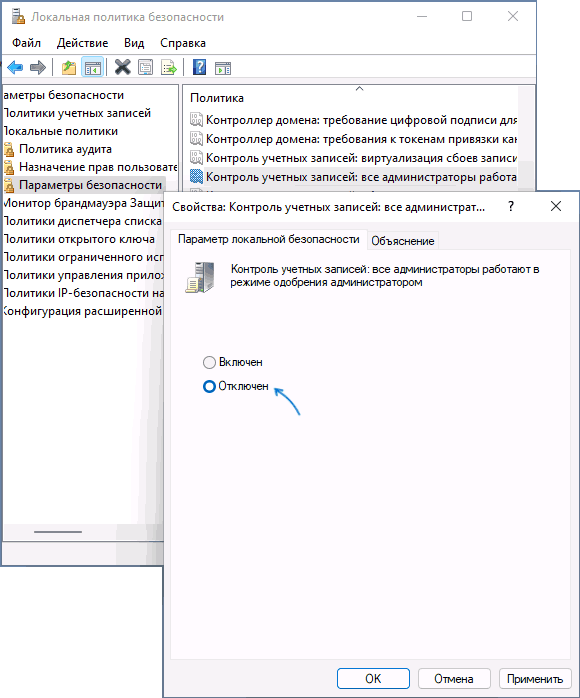Toggle the action pane toolbar icon
Screen dimensions: 580x698
(223, 68)
